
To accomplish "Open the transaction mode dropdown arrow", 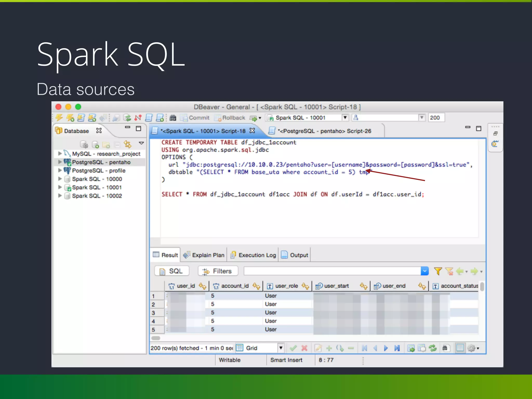I will pos(260,118).
